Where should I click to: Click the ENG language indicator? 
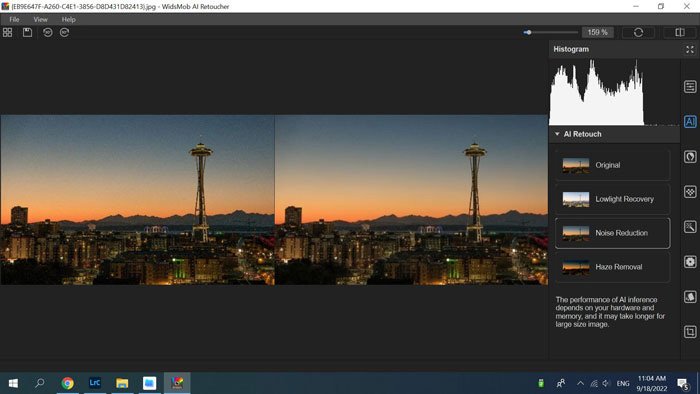pos(623,383)
